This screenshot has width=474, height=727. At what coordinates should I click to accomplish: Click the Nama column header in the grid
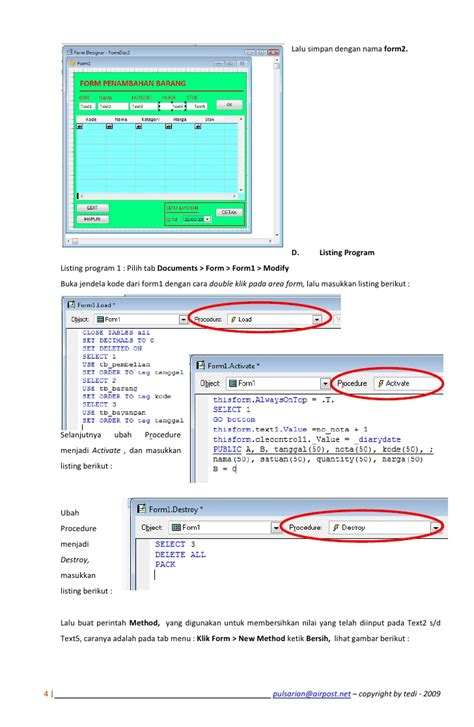click(x=121, y=119)
